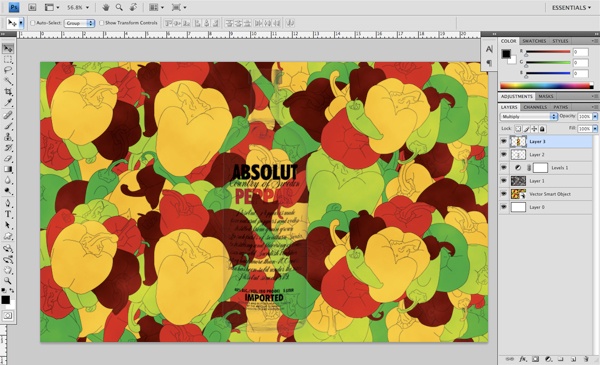Switch to the Swatches tab
This screenshot has height=365, width=600.
534,41
